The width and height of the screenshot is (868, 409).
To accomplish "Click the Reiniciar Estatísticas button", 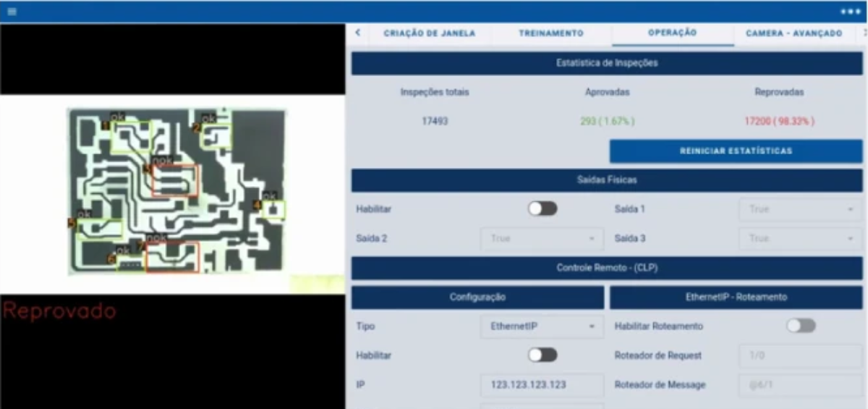I will point(736,151).
